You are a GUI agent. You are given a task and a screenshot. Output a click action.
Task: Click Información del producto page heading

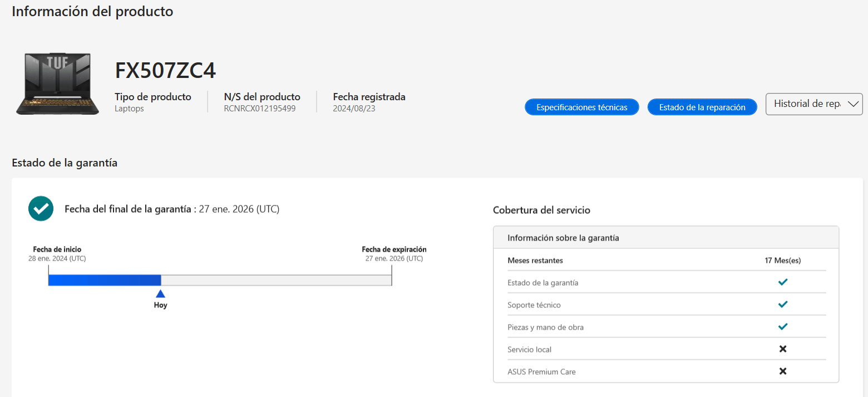[92, 11]
